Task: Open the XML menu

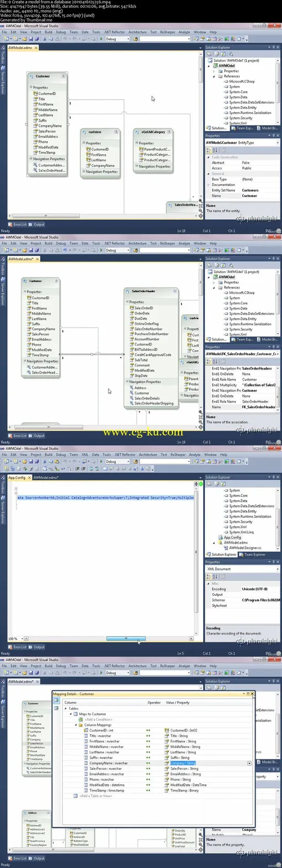Action: click(85, 454)
